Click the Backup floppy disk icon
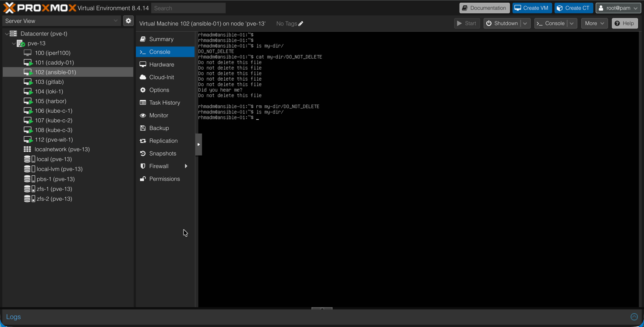The height and width of the screenshot is (327, 644). click(x=143, y=128)
